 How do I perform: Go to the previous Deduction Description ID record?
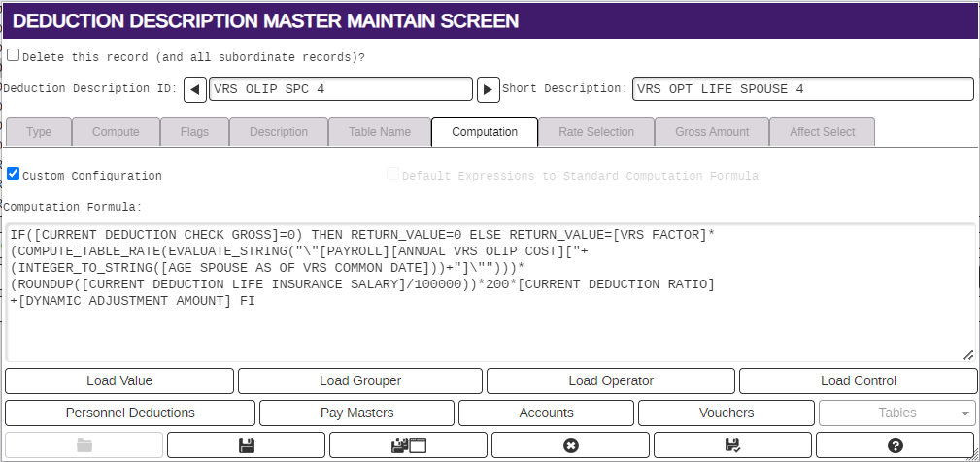195,89
